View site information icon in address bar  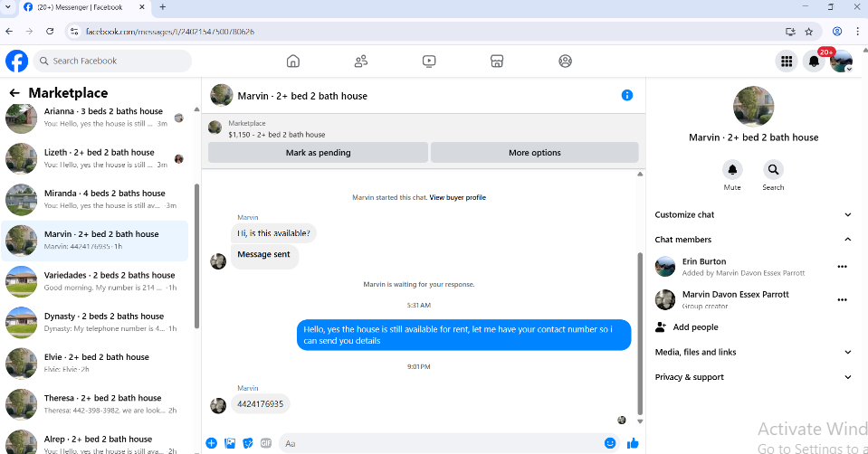(x=74, y=32)
